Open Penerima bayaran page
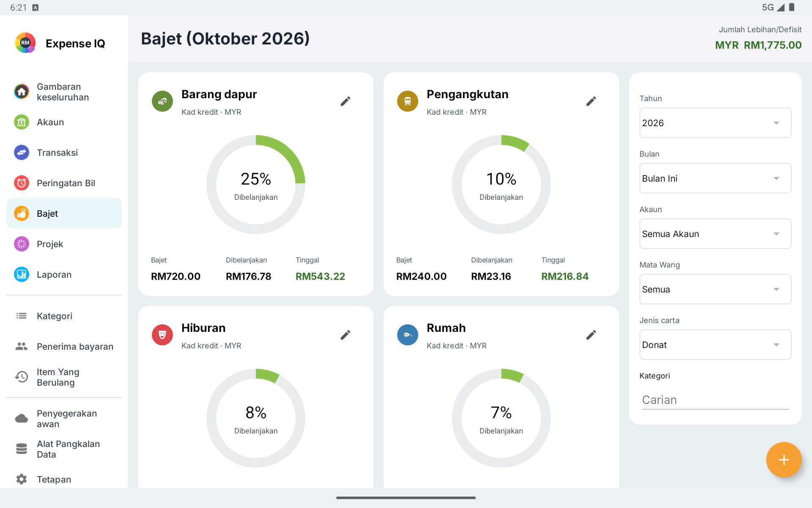The height and width of the screenshot is (508, 812). (64, 347)
